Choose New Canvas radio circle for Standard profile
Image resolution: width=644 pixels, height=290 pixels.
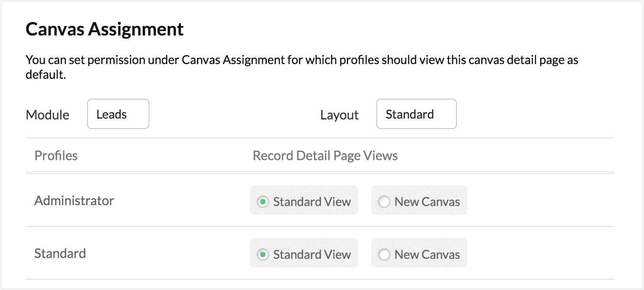point(384,255)
